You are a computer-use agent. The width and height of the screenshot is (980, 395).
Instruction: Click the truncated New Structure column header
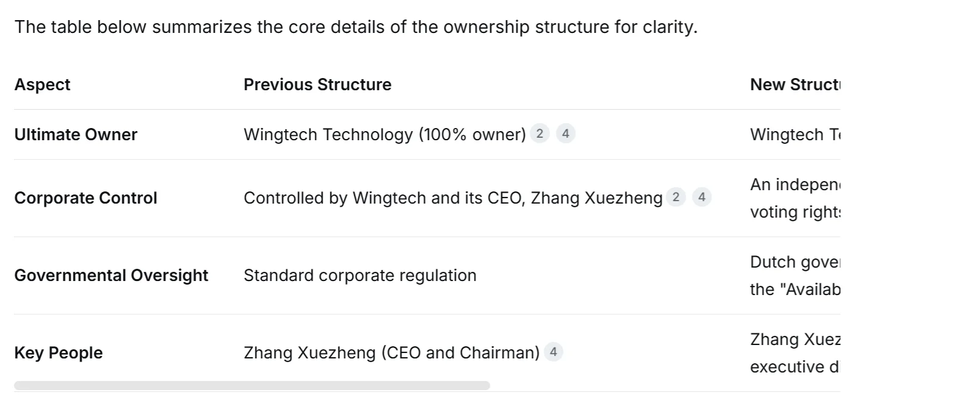pyautogui.click(x=794, y=85)
